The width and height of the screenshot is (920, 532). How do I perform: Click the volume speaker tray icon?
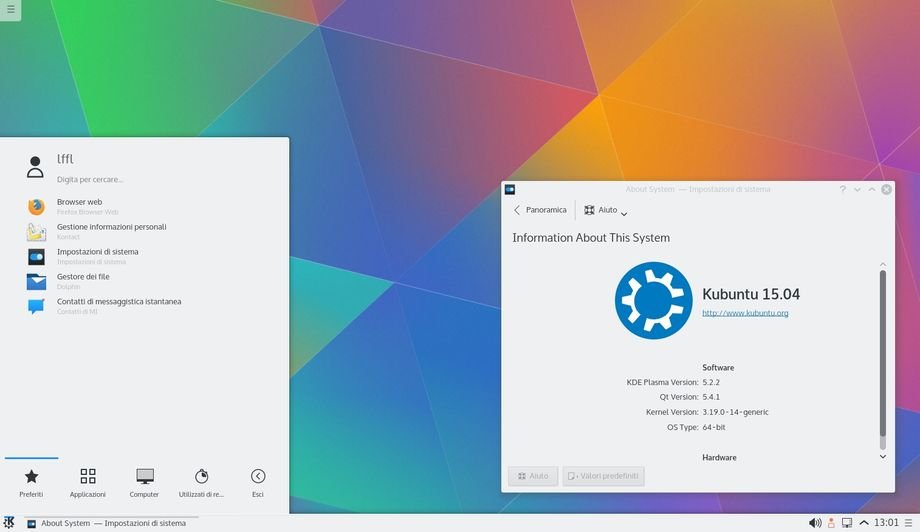pos(815,523)
